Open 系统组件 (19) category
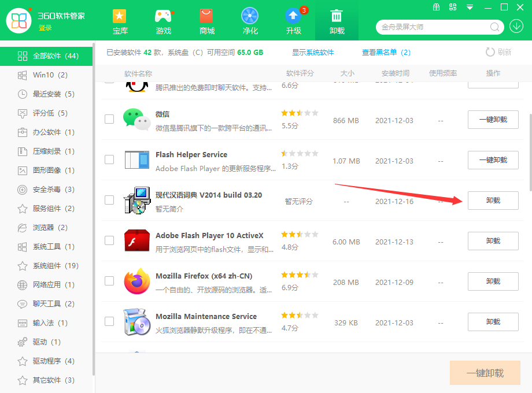Viewport: 532px width, 393px height. coord(46,265)
